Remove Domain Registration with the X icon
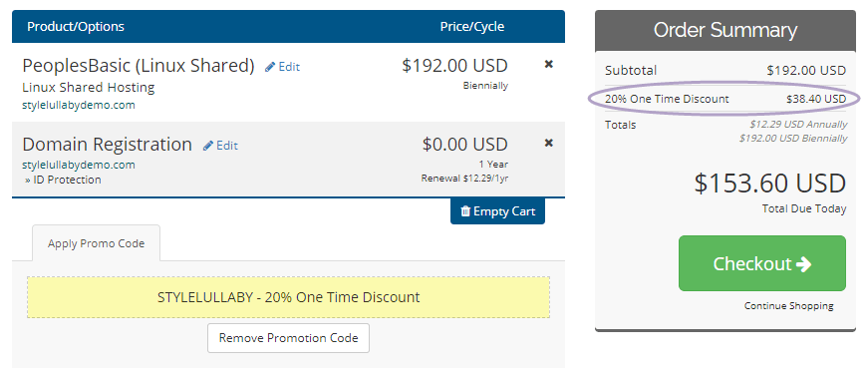Image resolution: width=868 pixels, height=377 pixels. click(548, 143)
